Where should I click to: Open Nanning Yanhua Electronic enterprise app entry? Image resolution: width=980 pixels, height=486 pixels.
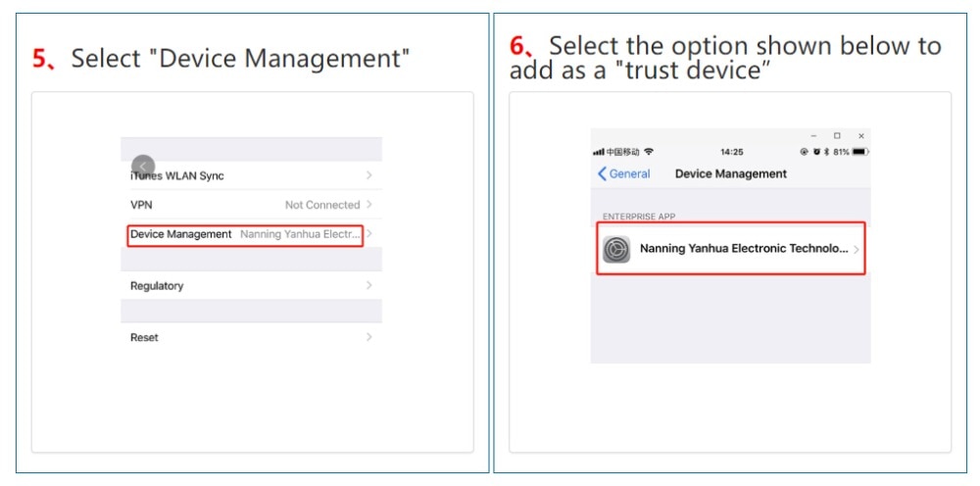tap(731, 249)
